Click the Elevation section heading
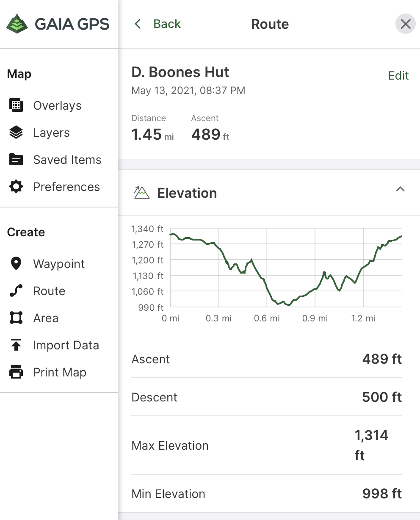The image size is (420, 520). [x=187, y=193]
